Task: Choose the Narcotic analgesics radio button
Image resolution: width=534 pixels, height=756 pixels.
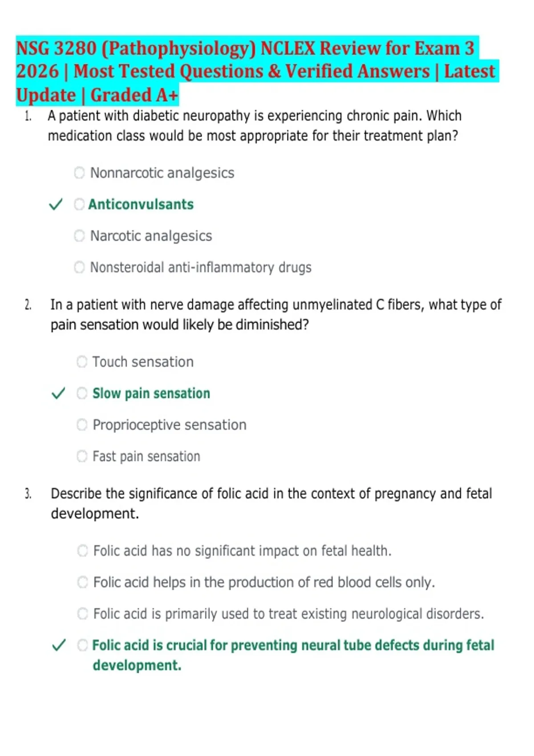Action: (79, 236)
